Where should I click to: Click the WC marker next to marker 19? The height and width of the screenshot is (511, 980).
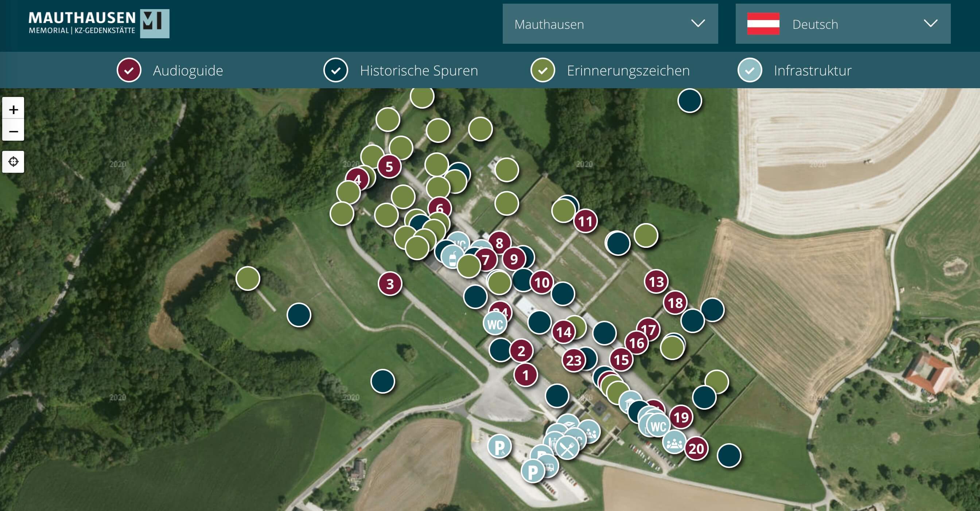tap(658, 426)
